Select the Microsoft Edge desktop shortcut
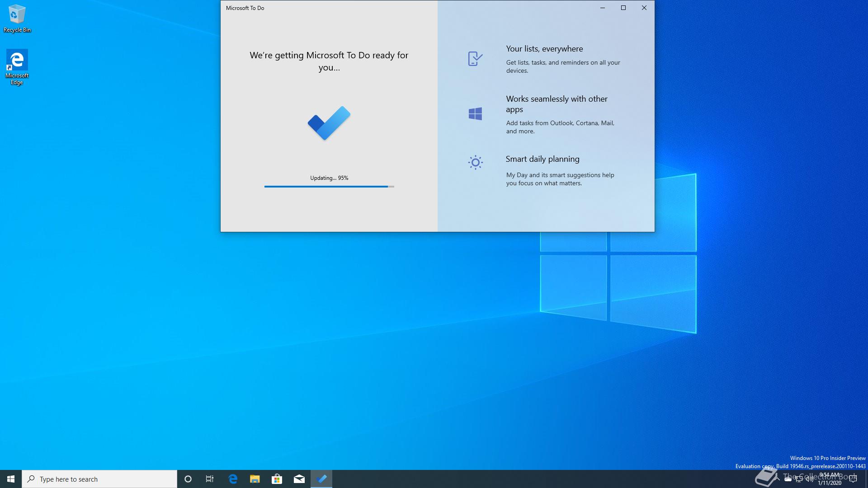 click(x=17, y=67)
